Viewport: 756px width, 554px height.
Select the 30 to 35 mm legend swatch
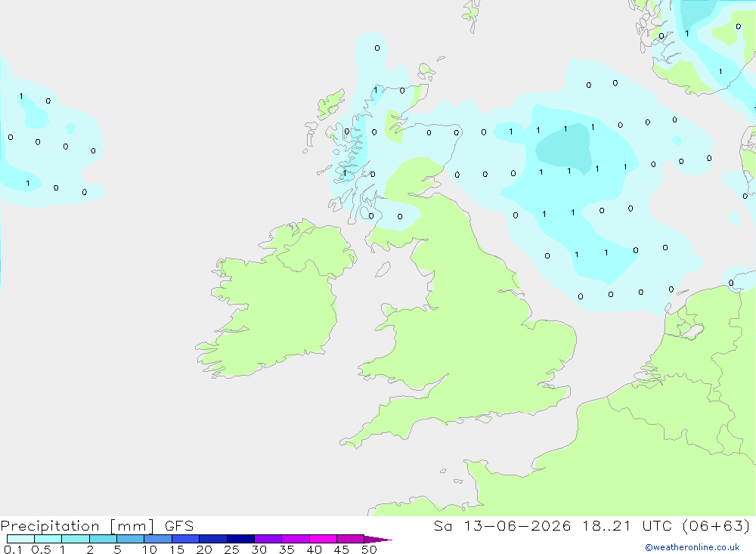(x=268, y=539)
